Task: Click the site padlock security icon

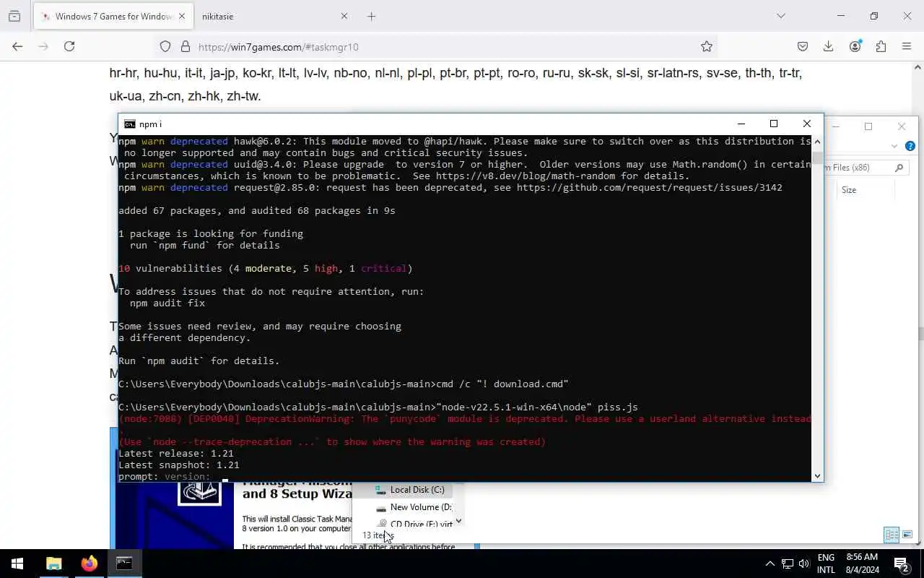Action: tap(185, 46)
